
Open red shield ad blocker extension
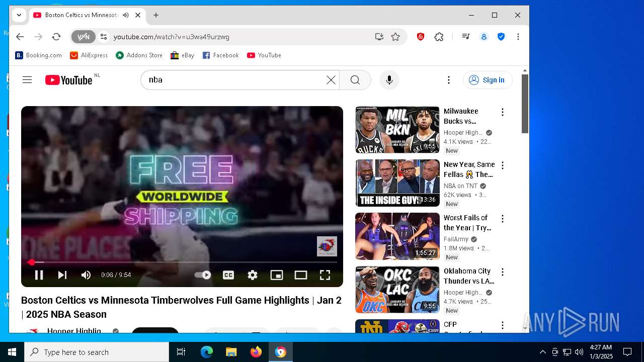tap(421, 37)
